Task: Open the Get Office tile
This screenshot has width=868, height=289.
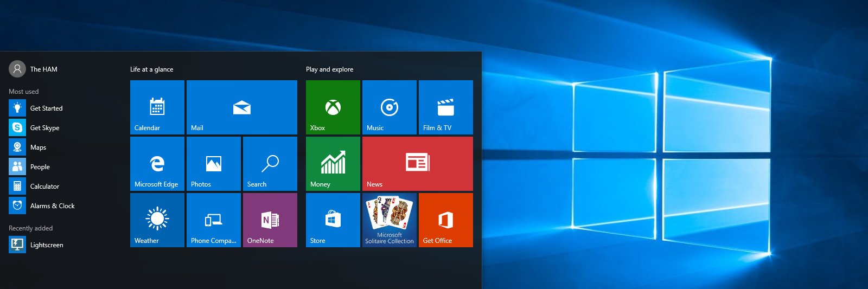Action: tap(446, 220)
